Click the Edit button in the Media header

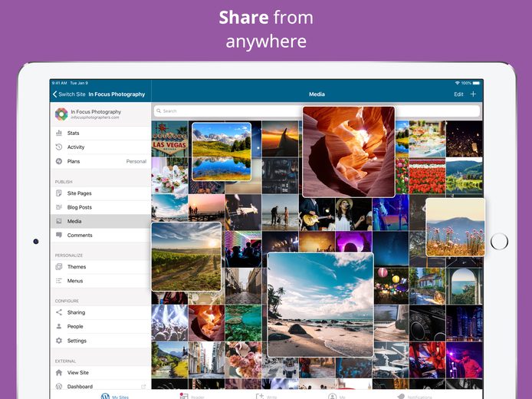(458, 94)
